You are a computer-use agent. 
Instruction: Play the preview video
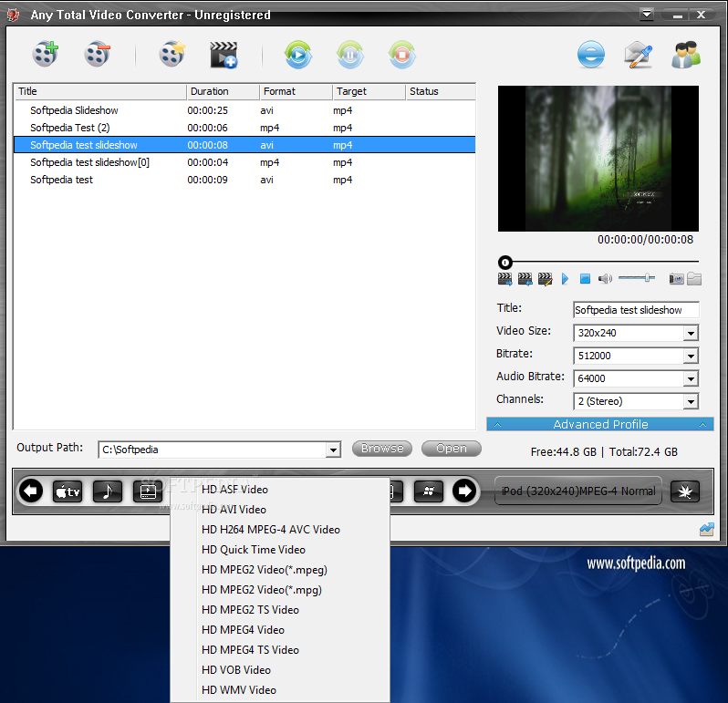point(565,279)
